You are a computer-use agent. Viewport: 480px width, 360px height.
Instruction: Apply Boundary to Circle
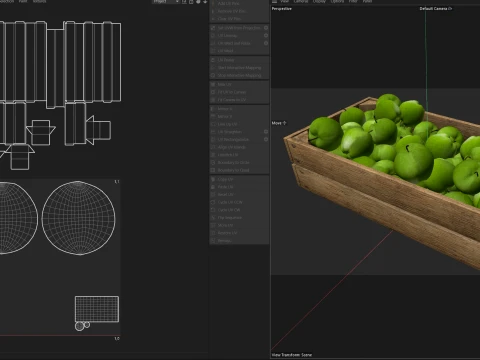tap(239, 163)
